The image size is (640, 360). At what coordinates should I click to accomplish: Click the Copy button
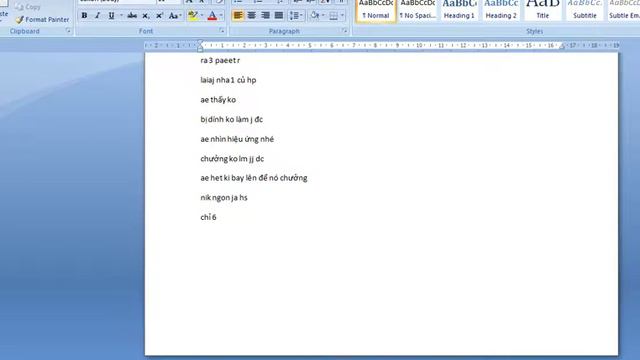(28, 7)
